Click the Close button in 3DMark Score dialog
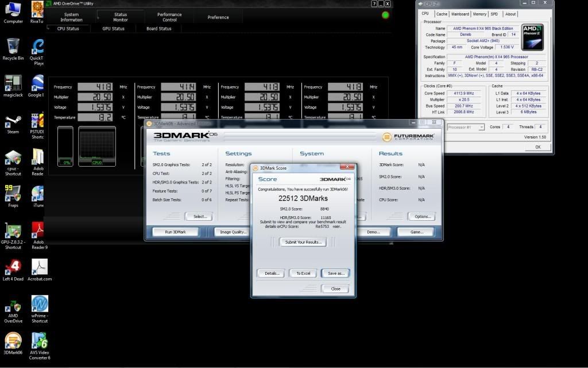Image resolution: width=588 pixels, height=368 pixels. point(335,289)
